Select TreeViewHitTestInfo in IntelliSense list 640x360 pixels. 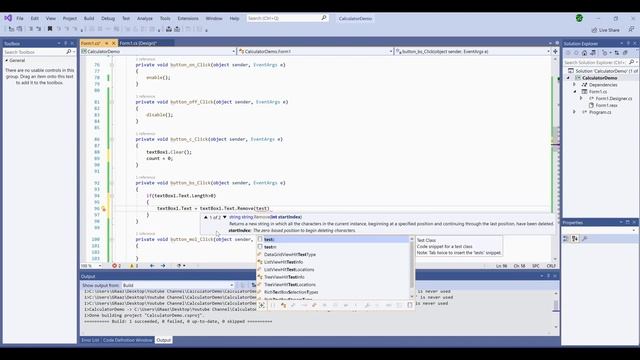333,277
